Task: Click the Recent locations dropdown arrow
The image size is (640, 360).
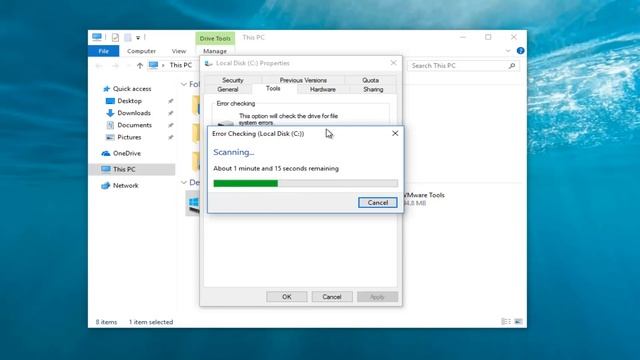Action: click(x=128, y=66)
